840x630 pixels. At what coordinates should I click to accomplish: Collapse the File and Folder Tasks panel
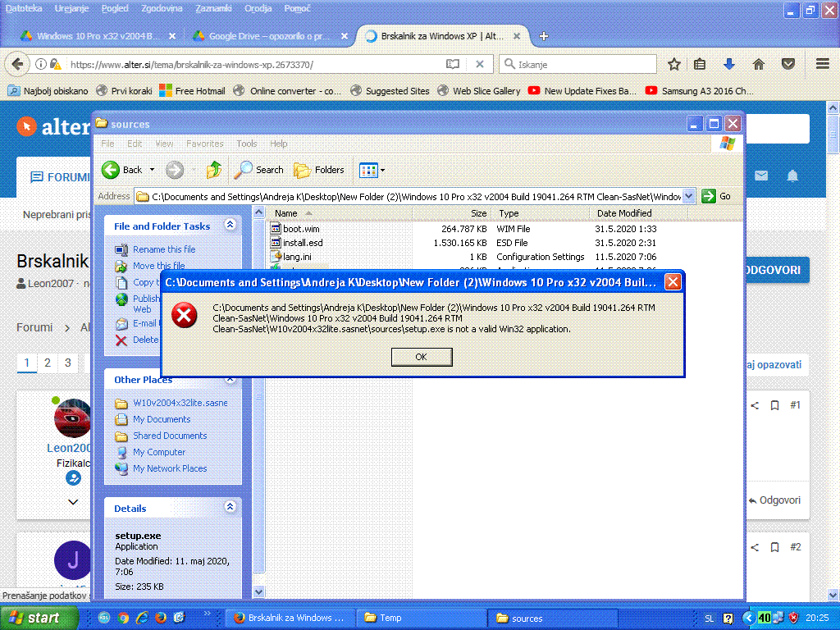click(x=231, y=225)
